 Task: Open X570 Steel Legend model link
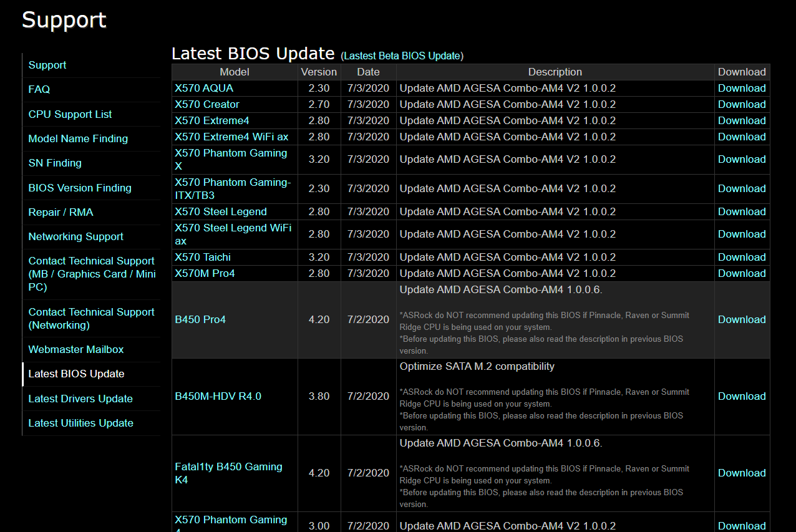pyautogui.click(x=221, y=211)
